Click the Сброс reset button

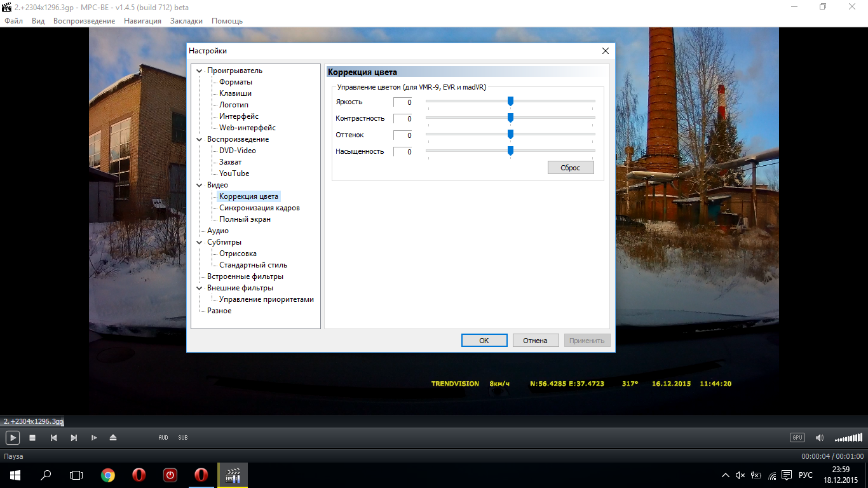(571, 168)
